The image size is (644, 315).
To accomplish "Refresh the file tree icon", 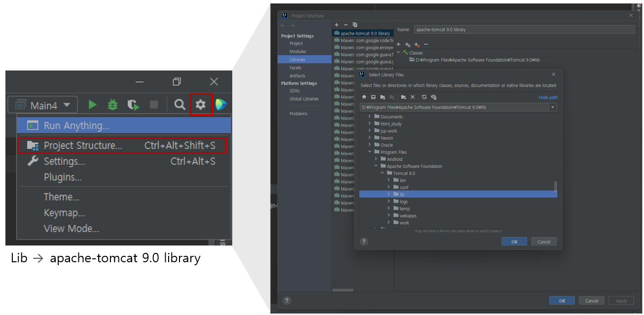I will click(424, 97).
